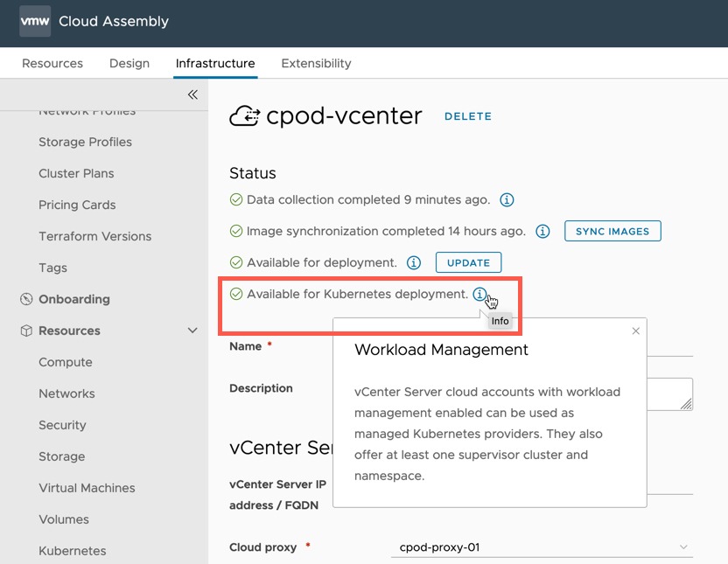
Task: Click the vmw logo icon
Action: (35, 21)
